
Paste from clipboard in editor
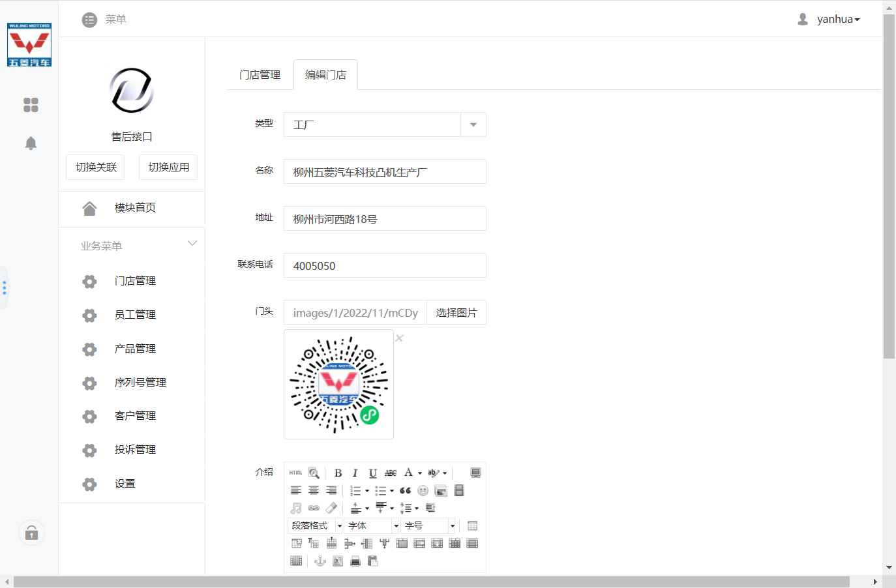[x=373, y=561]
